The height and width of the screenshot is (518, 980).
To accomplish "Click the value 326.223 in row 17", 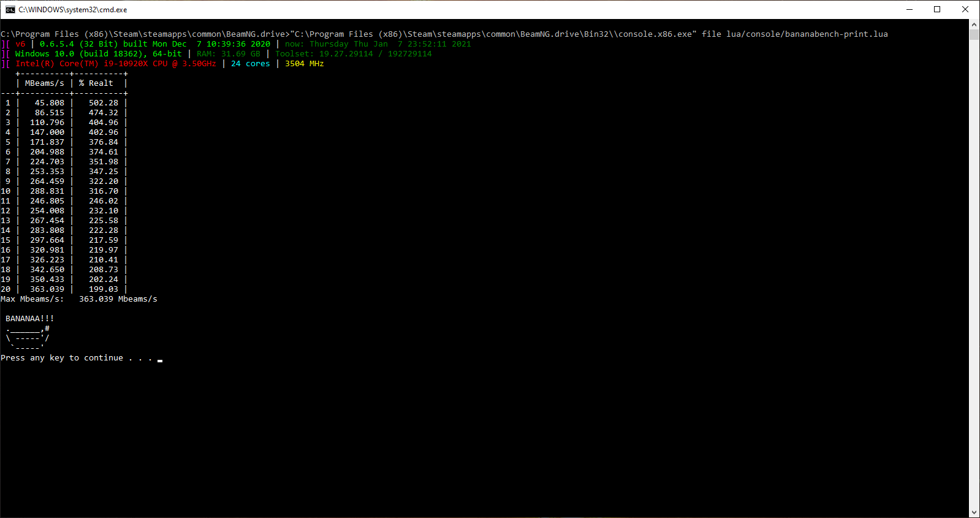I will pos(47,260).
